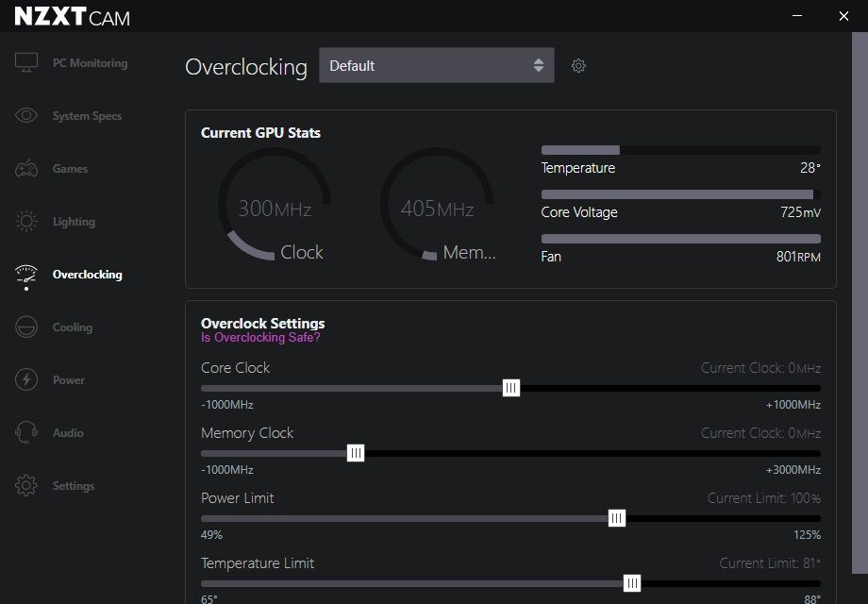Click the Power lightning bolt icon

tap(26, 379)
